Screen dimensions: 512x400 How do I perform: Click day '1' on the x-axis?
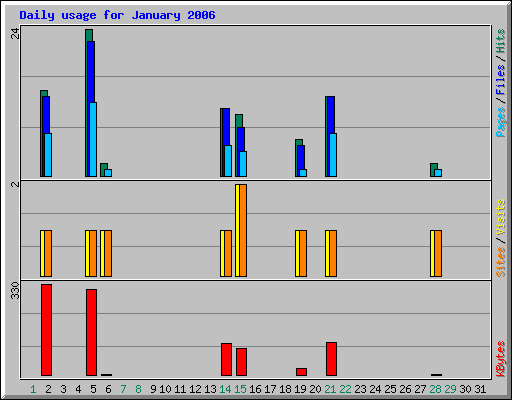coord(33,389)
